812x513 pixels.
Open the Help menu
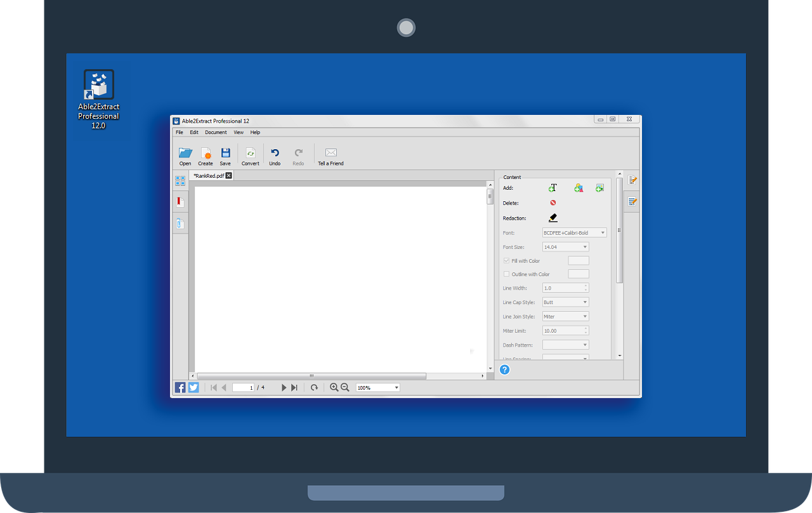[255, 133]
